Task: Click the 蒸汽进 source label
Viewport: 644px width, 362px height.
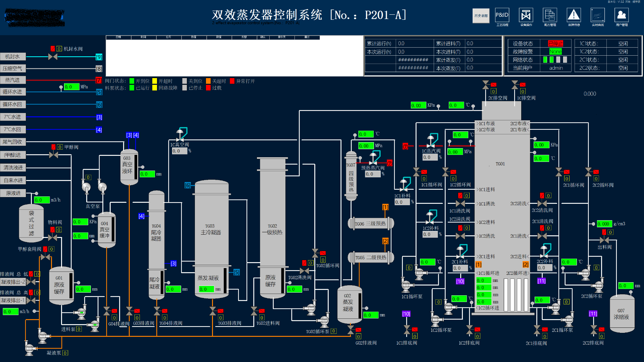Action: pos(13,80)
